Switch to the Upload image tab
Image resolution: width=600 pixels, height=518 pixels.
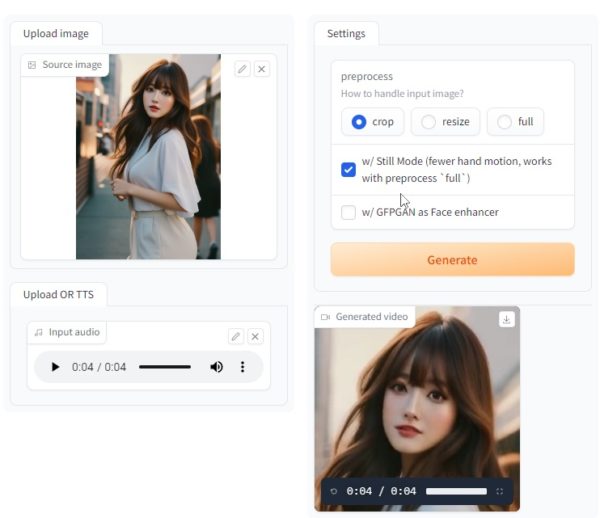click(56, 33)
